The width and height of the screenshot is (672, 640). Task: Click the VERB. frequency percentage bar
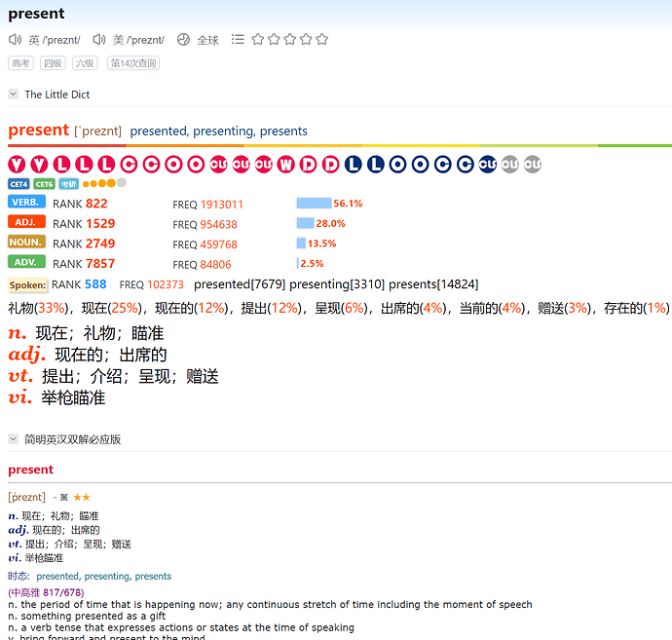coord(314,204)
